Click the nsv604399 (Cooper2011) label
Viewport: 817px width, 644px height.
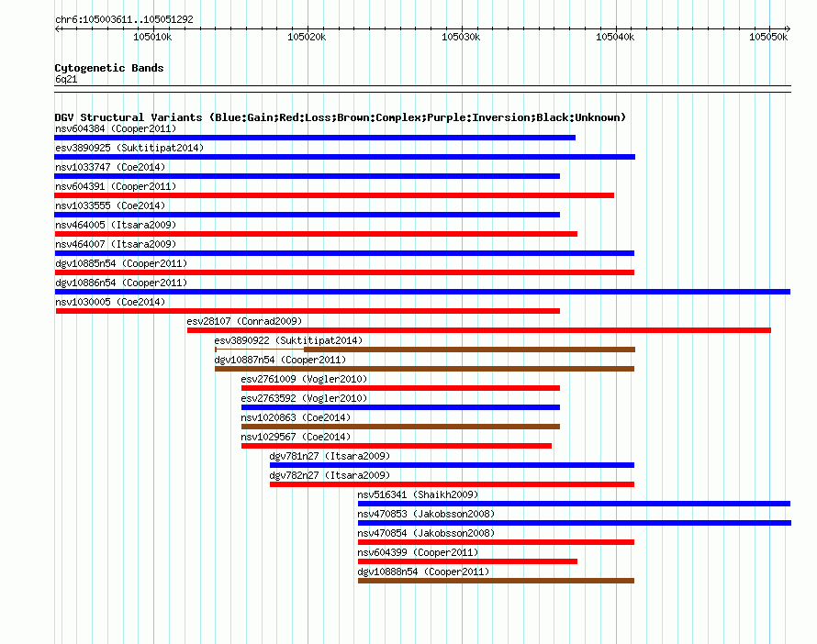[x=418, y=552]
